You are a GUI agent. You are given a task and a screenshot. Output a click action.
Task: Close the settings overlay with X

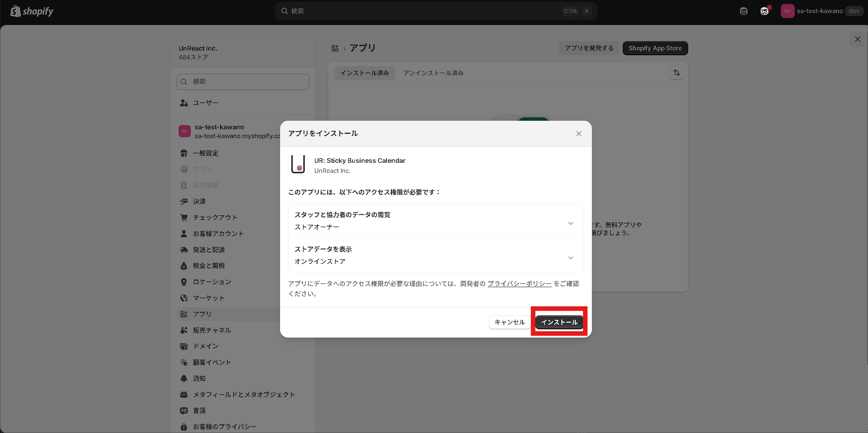click(857, 39)
